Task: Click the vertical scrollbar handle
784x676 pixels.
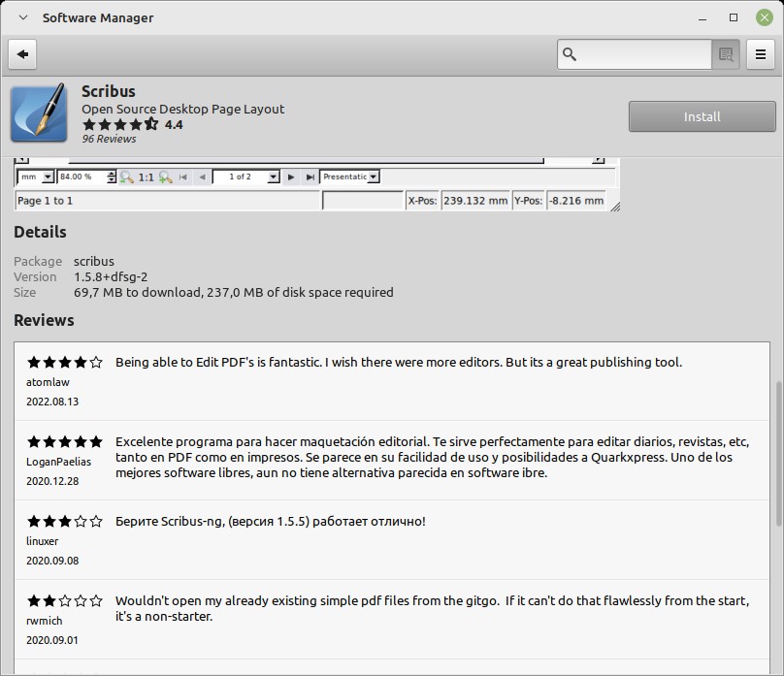Action: [778, 453]
